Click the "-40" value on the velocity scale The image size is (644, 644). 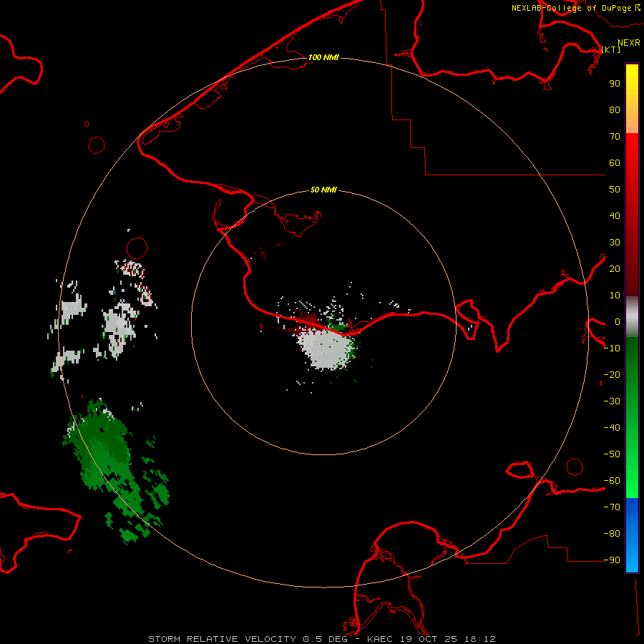pos(612,428)
